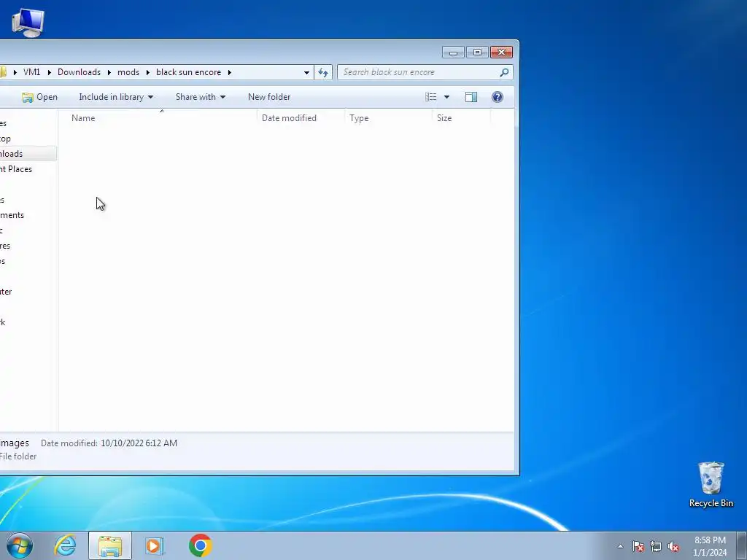This screenshot has width=747, height=560.
Task: Open the Include in library menu
Action: pyautogui.click(x=116, y=97)
